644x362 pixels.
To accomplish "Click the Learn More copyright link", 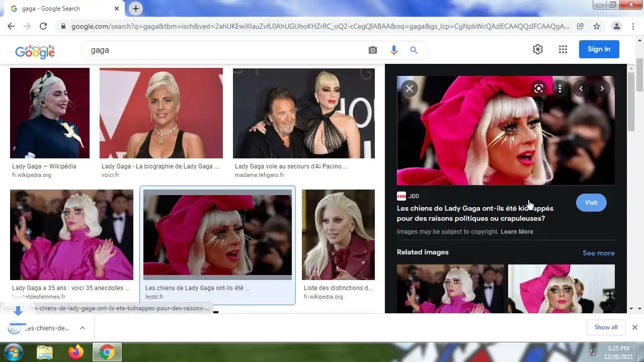I will (x=517, y=232).
